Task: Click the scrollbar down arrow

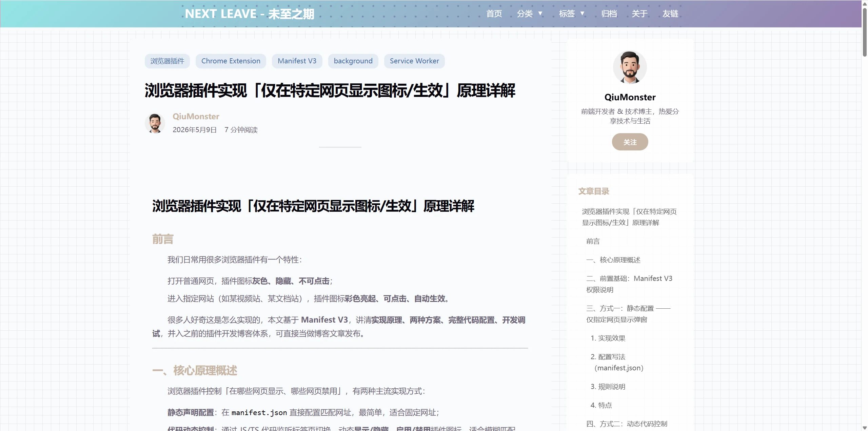Action: (x=865, y=428)
